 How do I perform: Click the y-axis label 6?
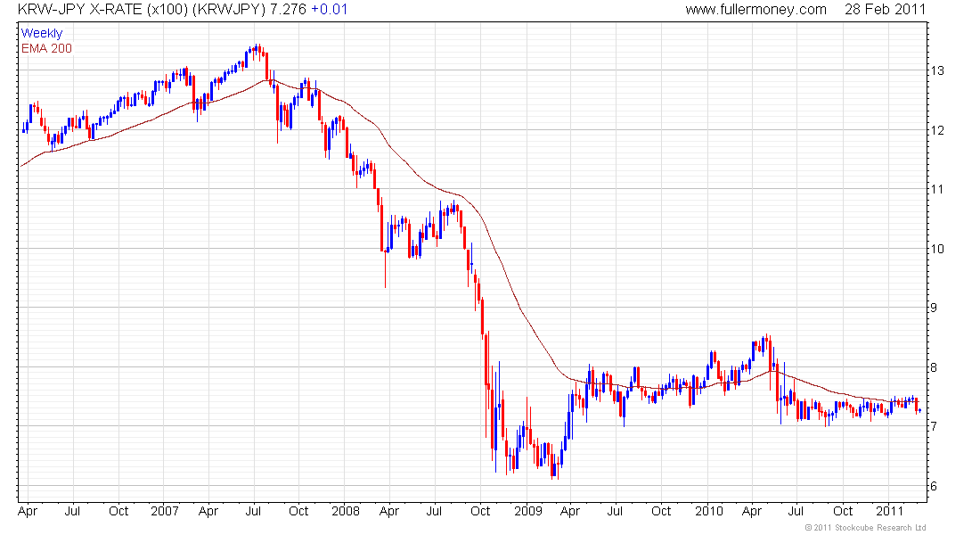(x=934, y=486)
